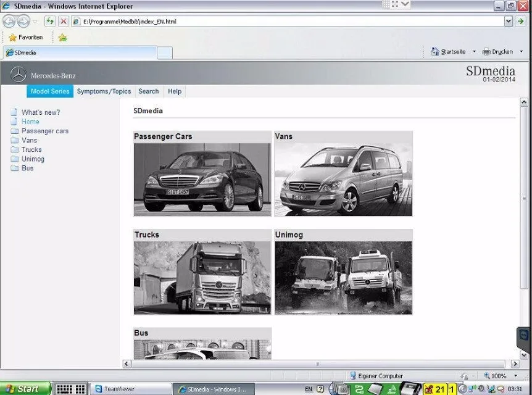The height and width of the screenshot is (395, 532).
Task: Open Passenger cars in the sidebar tree
Action: [45, 131]
